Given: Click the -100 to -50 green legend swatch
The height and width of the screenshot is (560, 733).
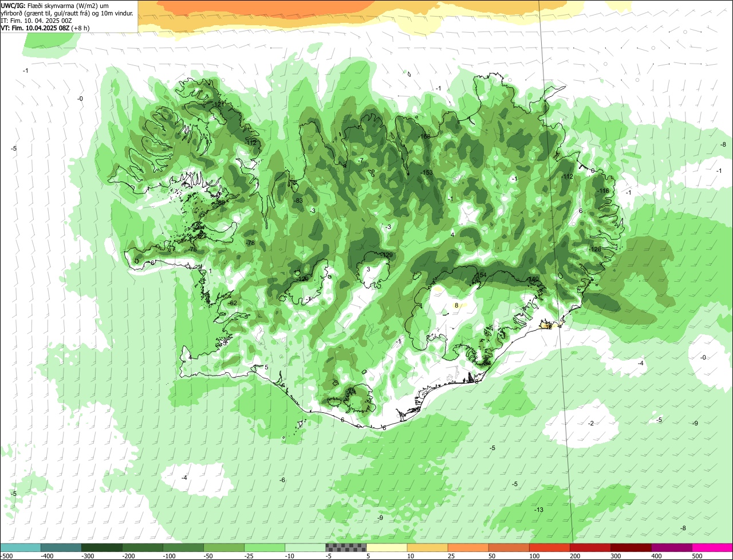Looking at the screenshot, I should 183,547.
